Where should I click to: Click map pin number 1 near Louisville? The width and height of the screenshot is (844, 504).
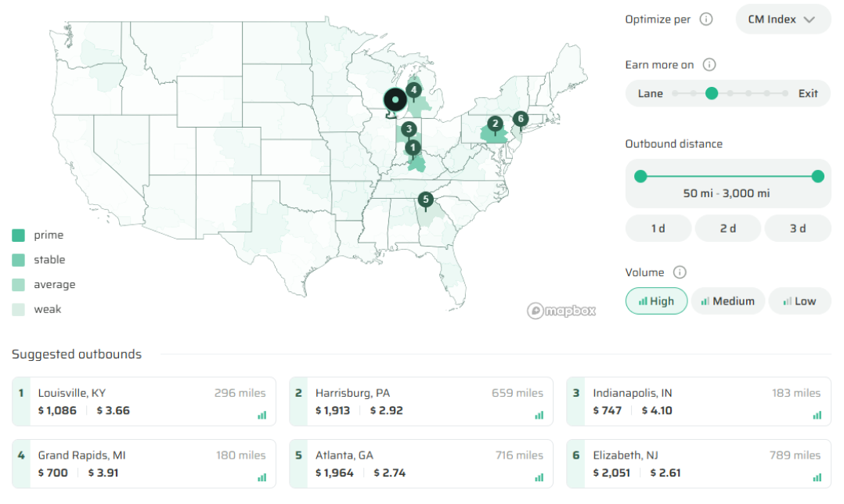click(x=413, y=149)
